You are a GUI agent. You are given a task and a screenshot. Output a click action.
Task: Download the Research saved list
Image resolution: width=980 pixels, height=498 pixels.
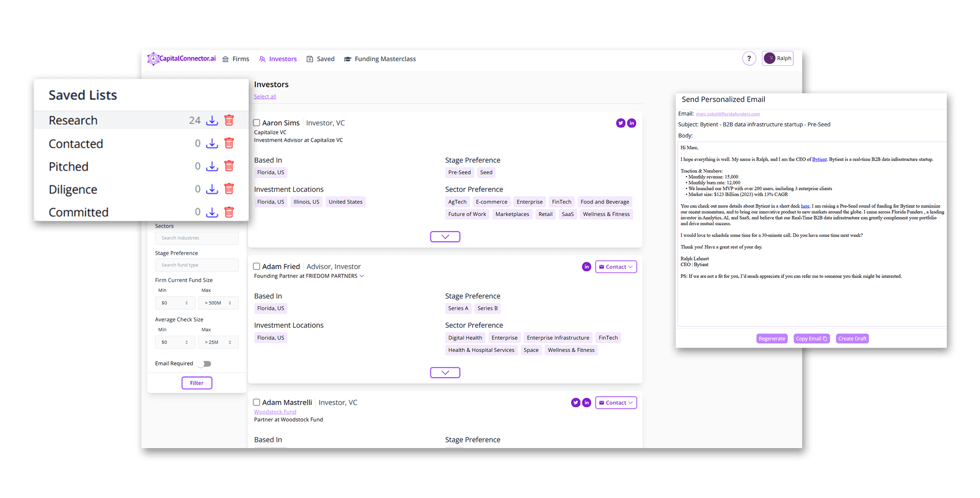(x=212, y=120)
